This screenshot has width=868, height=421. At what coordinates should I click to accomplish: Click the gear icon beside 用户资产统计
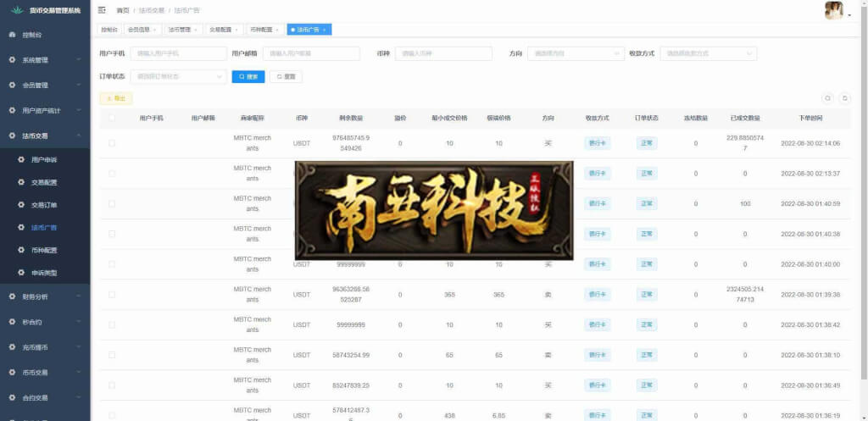point(12,110)
